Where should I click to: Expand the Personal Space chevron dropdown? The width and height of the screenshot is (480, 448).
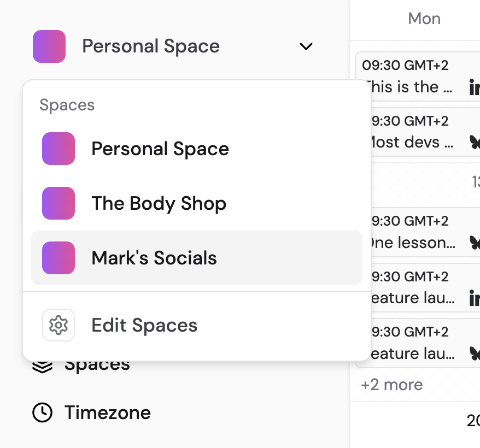[306, 46]
